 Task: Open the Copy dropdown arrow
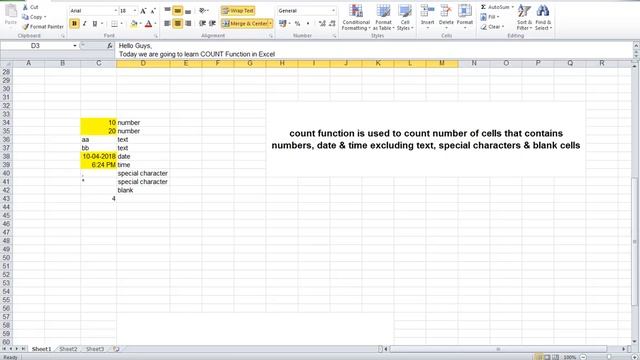[45, 17]
